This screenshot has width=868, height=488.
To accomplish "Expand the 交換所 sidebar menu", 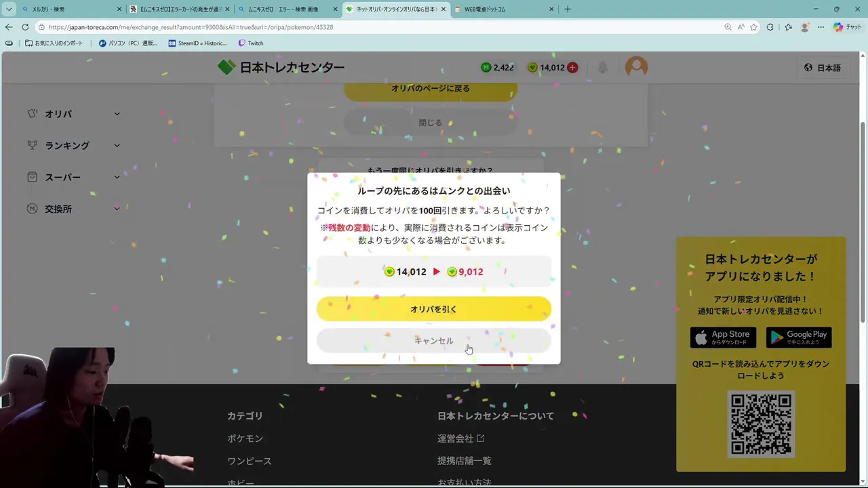I will click(x=73, y=209).
